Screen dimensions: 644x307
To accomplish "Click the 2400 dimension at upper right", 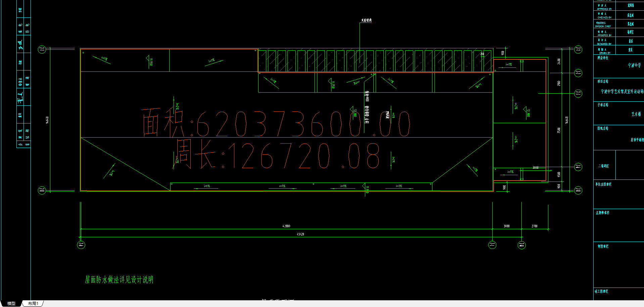I will click(559, 61).
